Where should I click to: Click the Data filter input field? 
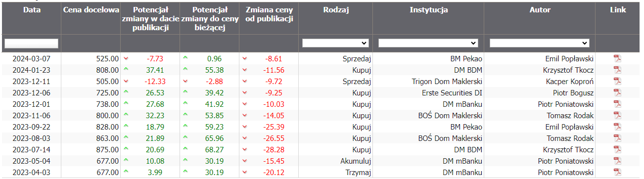click(32, 44)
